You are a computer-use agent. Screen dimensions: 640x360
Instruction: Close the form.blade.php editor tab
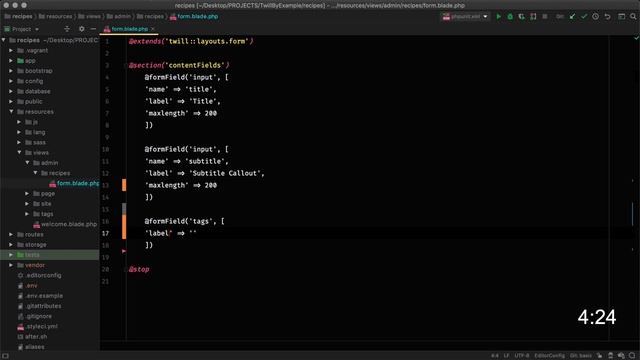click(153, 29)
